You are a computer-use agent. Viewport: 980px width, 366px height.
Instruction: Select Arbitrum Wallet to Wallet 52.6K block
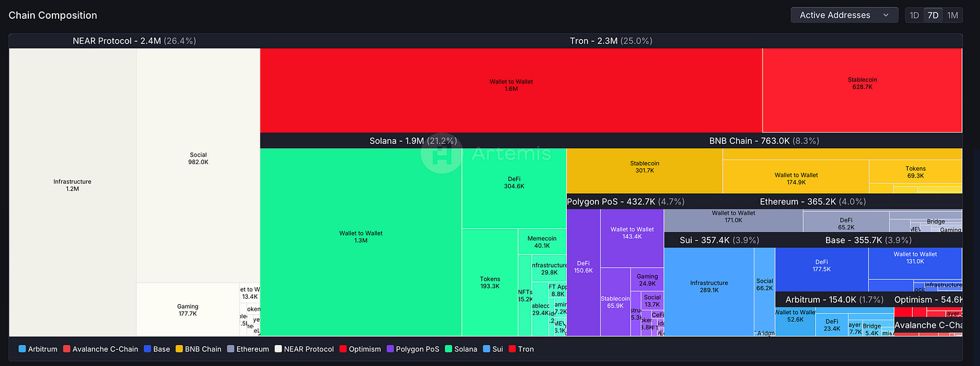pyautogui.click(x=795, y=321)
